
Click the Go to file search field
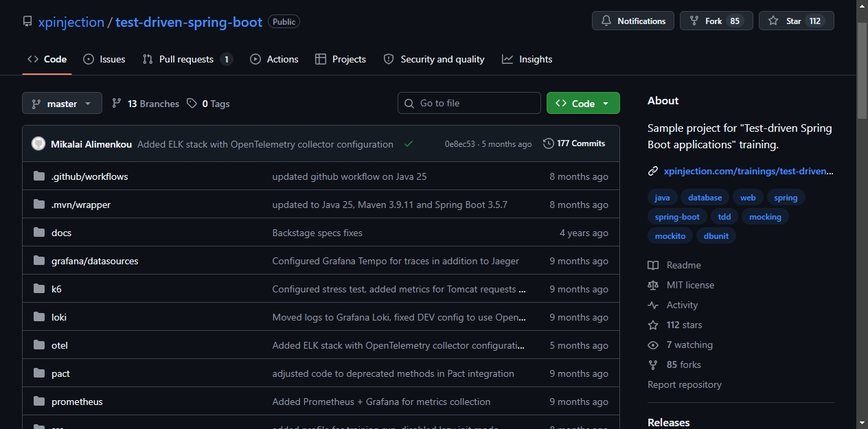click(469, 103)
